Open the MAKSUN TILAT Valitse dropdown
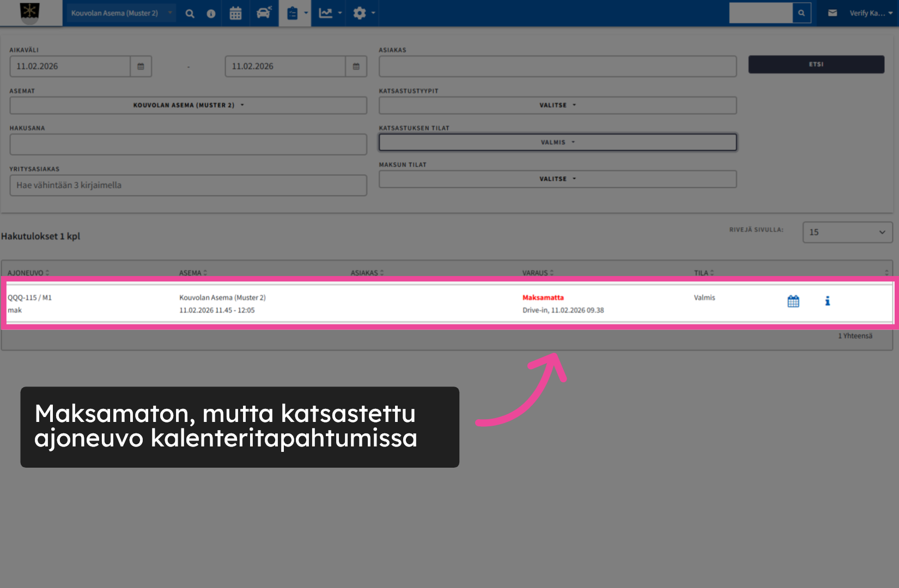The height and width of the screenshot is (588, 899). (x=557, y=179)
